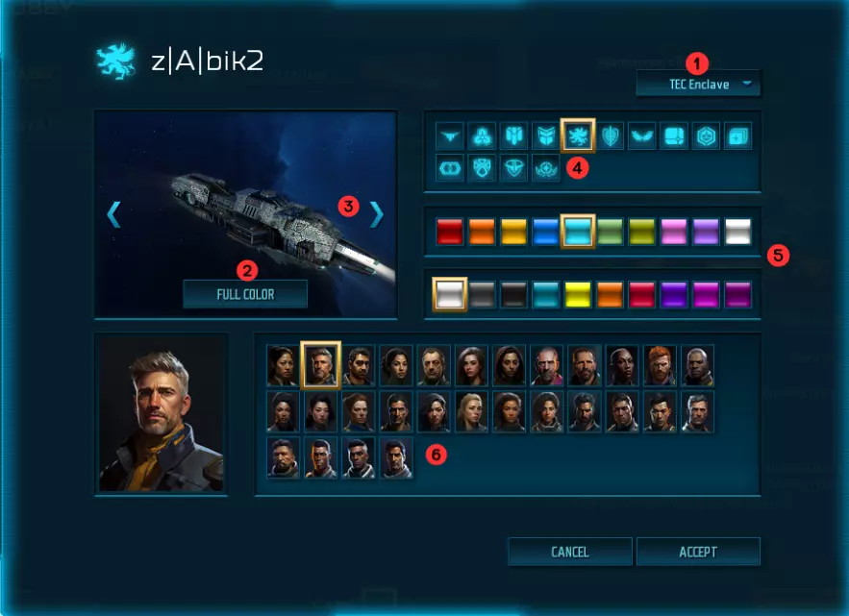
Task: Click the CANCEL button
Action: point(569,552)
